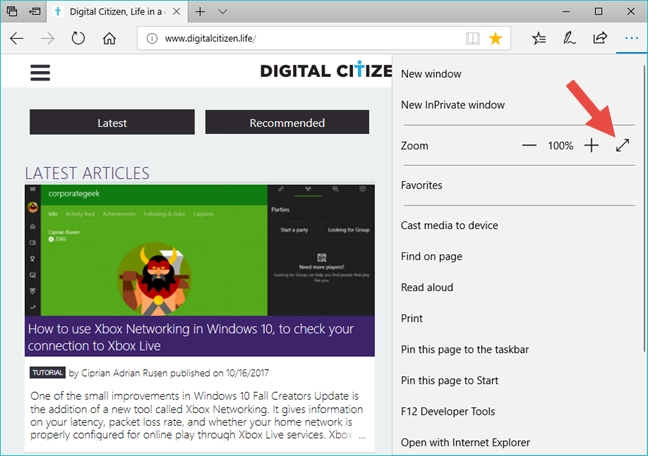Viewport: 648px width, 456px height.
Task: Open the Hub favorites list icon
Action: coord(539,38)
